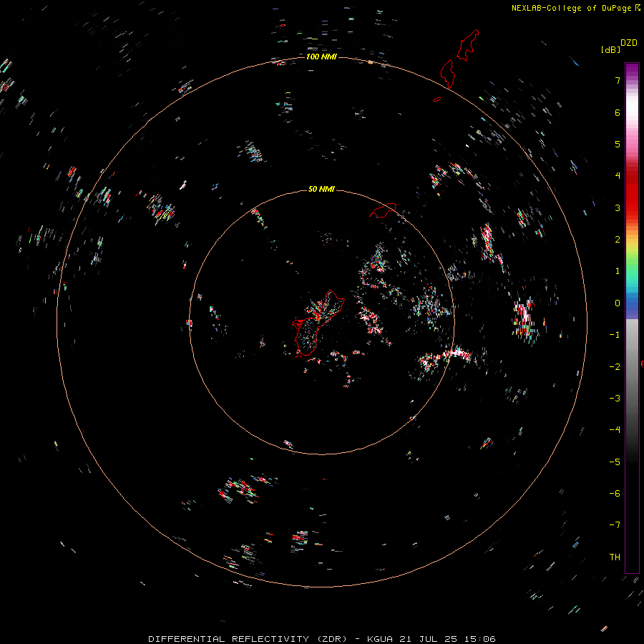
Task: Click the -7 value on color scale
Action: click(615, 525)
